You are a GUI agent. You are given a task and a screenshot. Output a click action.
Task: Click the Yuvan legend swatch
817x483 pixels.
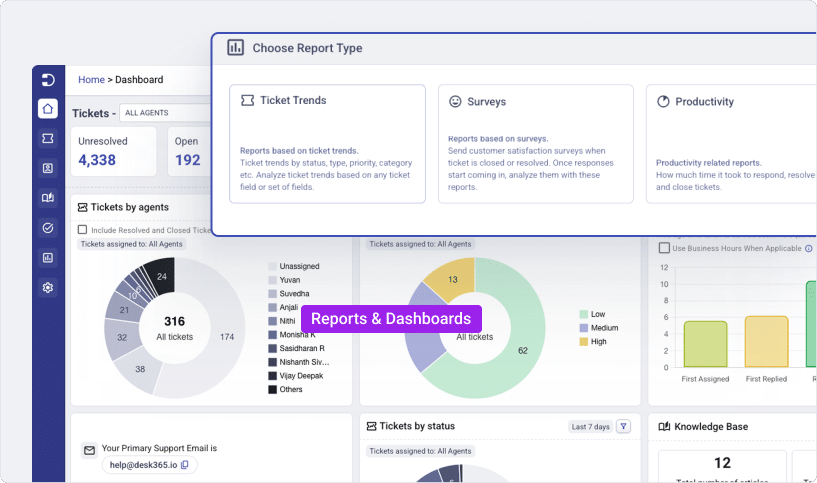[x=273, y=280]
